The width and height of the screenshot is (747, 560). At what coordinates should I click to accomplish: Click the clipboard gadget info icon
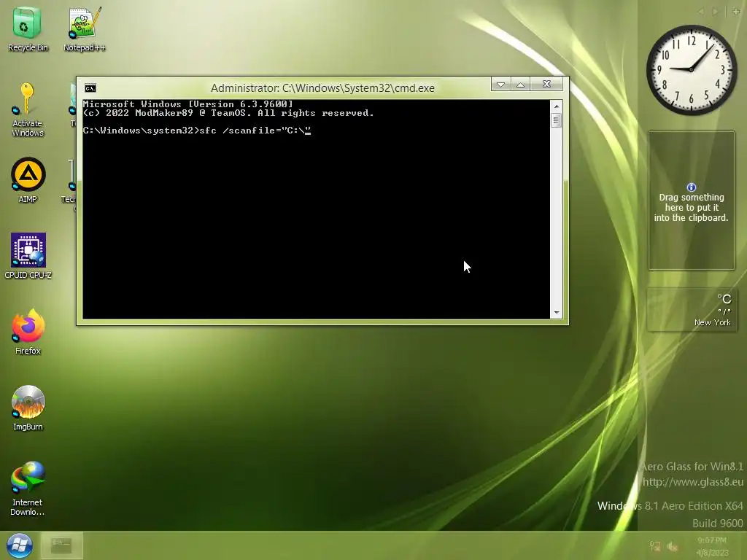692,187
